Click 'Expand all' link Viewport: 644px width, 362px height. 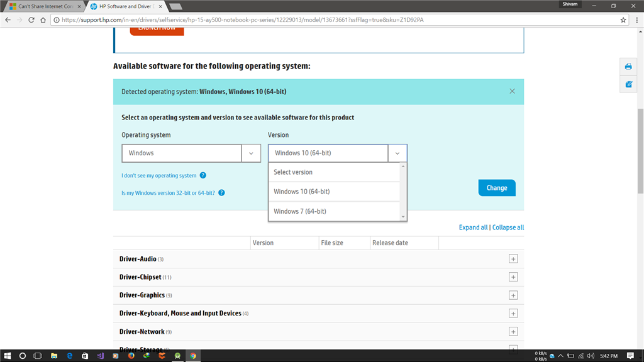[x=473, y=228]
